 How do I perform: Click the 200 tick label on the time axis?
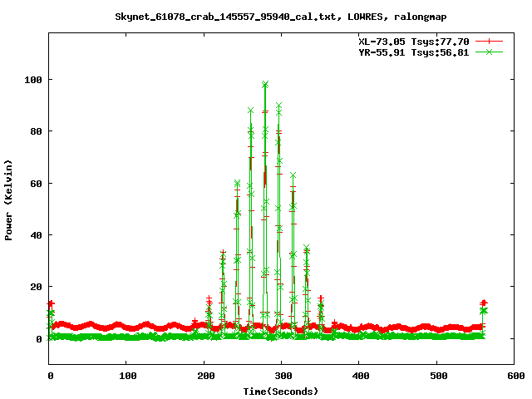204,376
